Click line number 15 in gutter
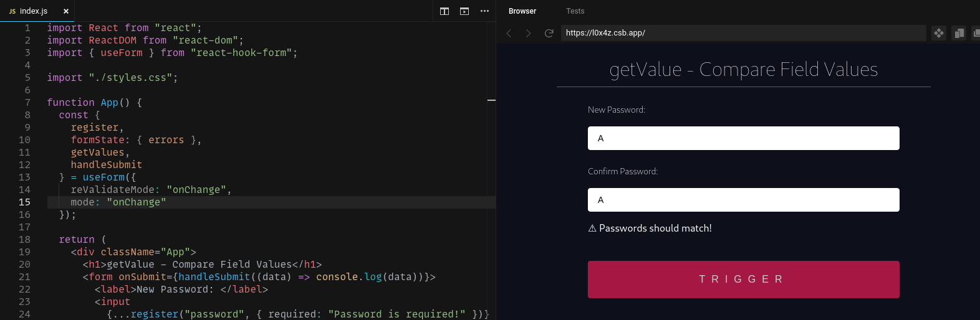This screenshot has height=320, width=980. (24, 202)
